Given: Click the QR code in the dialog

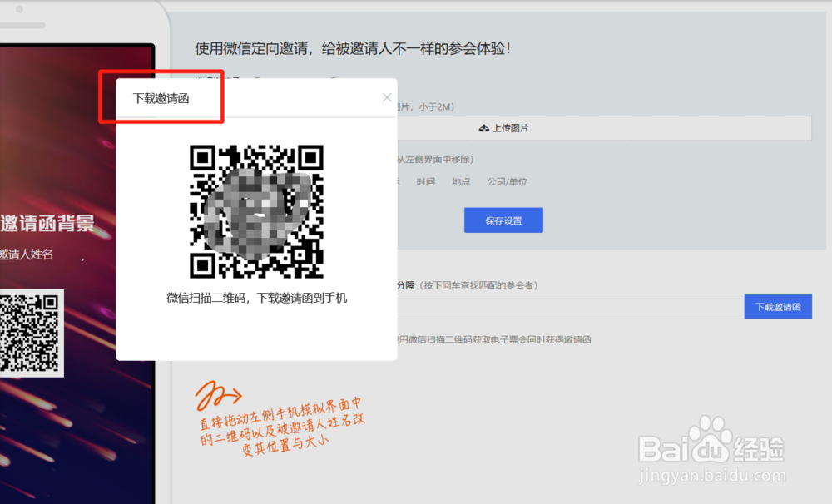Looking at the screenshot, I should coord(257,211).
